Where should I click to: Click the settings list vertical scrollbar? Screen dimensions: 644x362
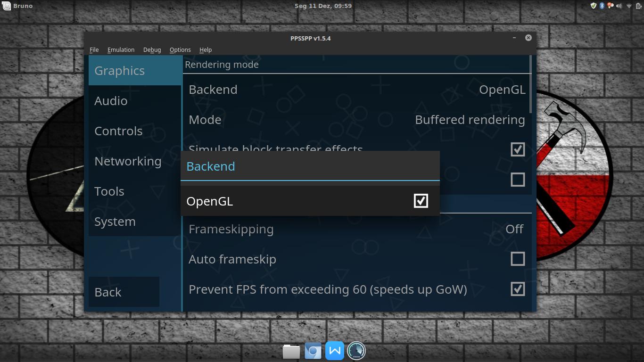coord(530,85)
